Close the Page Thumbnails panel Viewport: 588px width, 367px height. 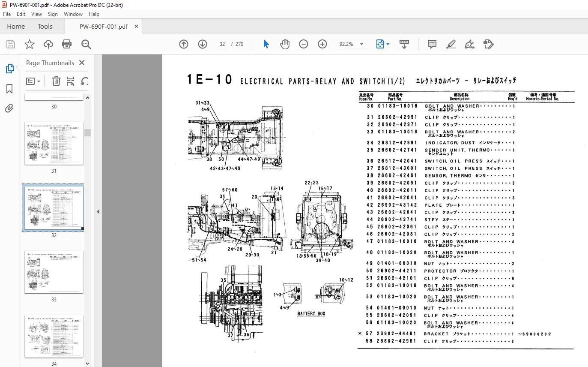82,63
